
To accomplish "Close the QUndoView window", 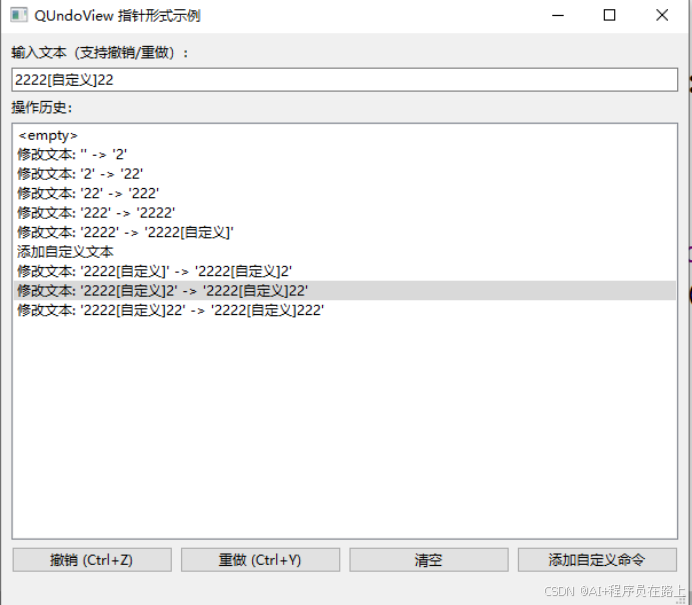I will pyautogui.click(x=662, y=15).
